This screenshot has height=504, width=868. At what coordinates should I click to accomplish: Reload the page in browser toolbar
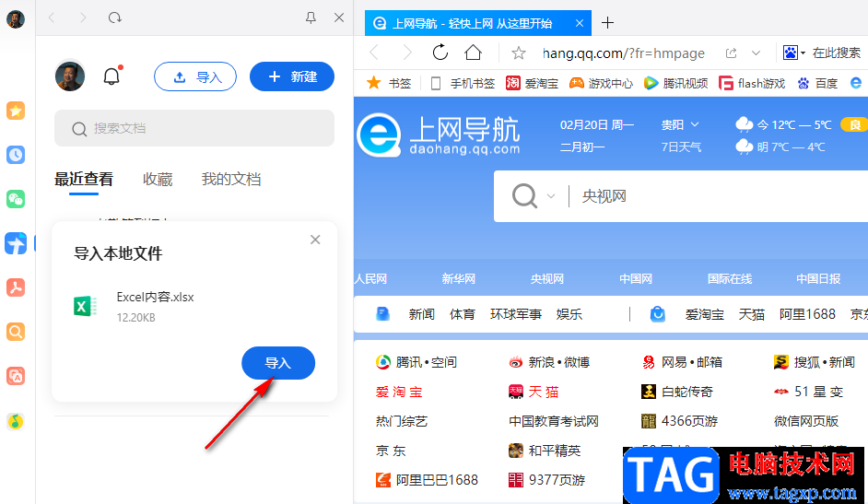[440, 53]
